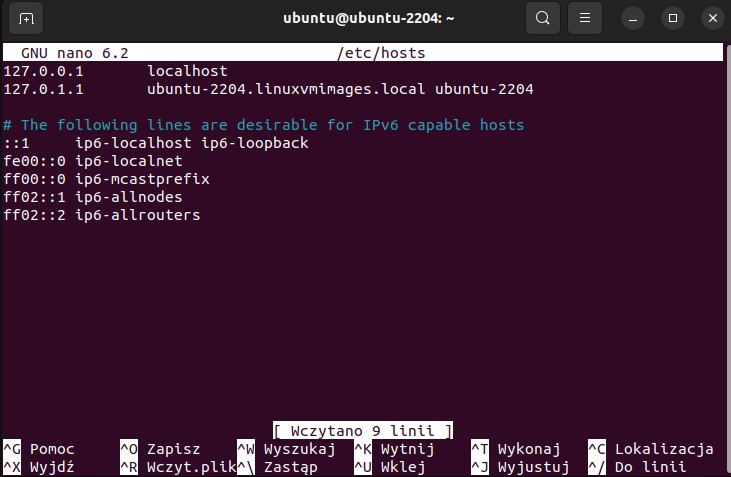This screenshot has width=731, height=477.
Task: Click the ff02::2 address
Action: [34, 215]
